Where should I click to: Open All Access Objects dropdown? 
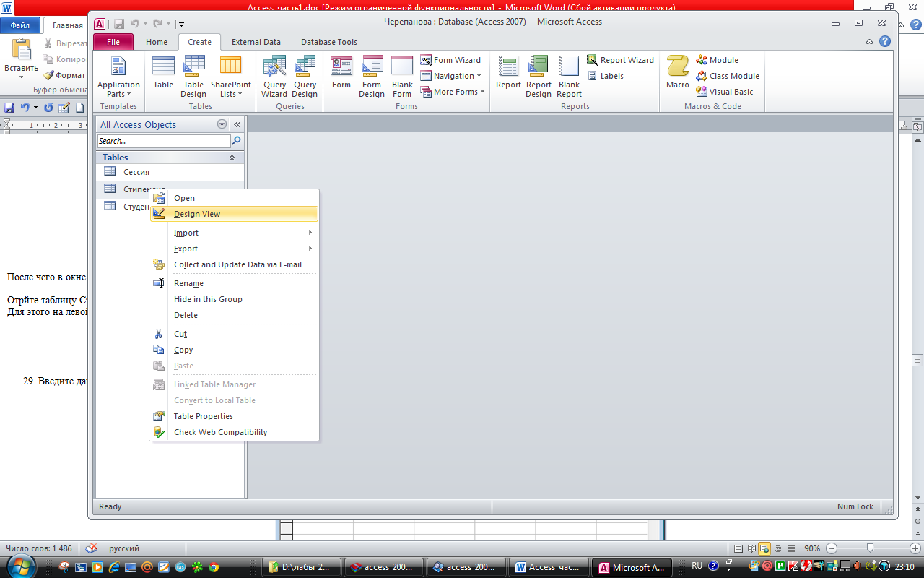tap(222, 124)
